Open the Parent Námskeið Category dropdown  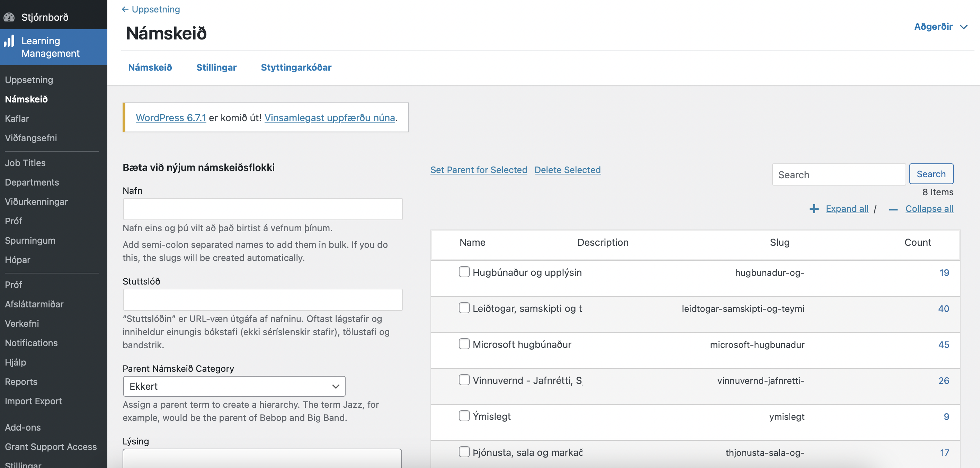pyautogui.click(x=234, y=386)
